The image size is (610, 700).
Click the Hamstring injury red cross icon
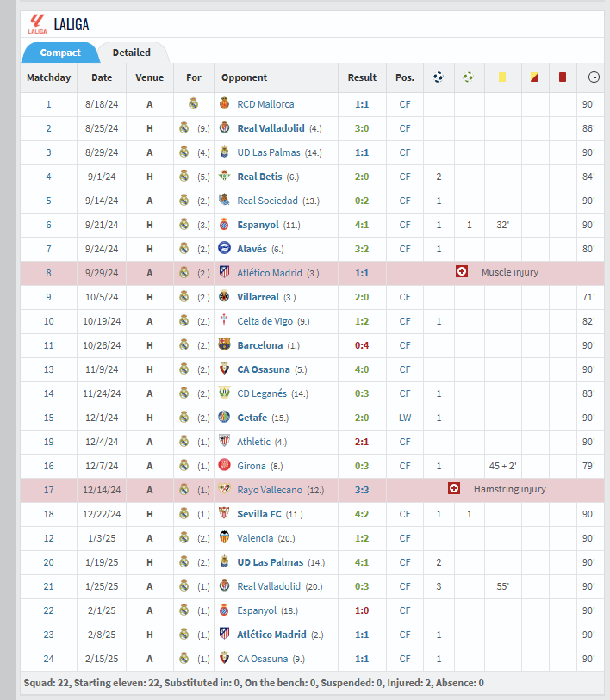pyautogui.click(x=454, y=489)
